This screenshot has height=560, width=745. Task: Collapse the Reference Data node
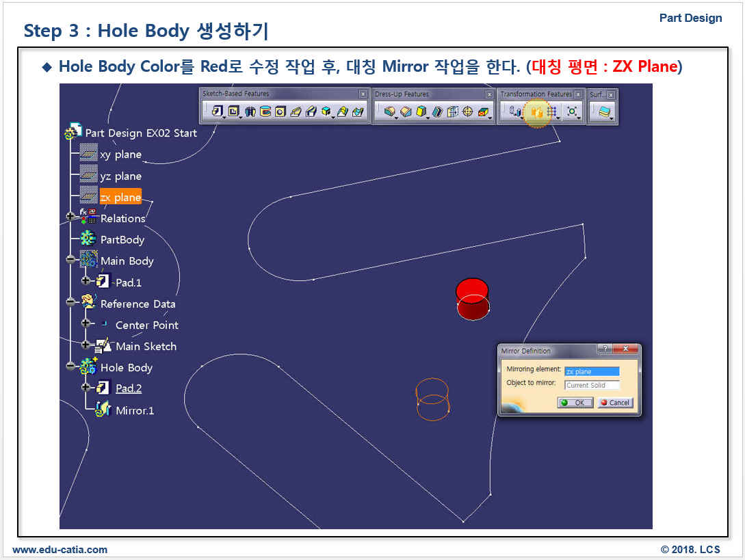tap(70, 302)
